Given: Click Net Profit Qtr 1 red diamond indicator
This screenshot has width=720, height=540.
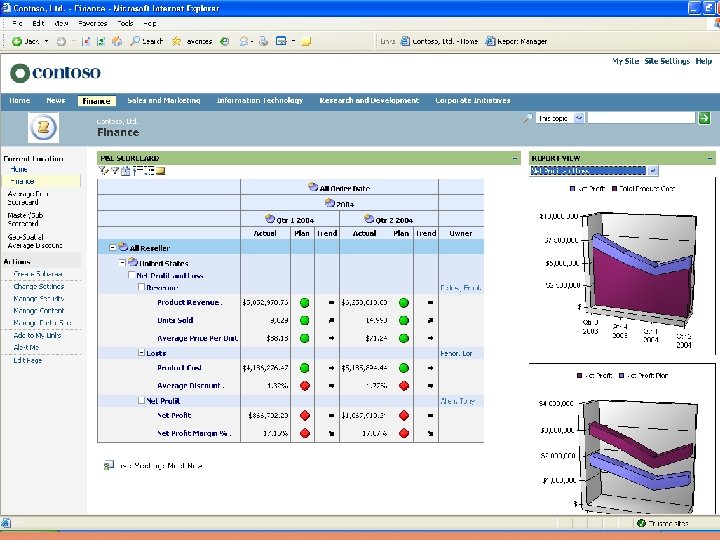Looking at the screenshot, I should pos(304,416).
